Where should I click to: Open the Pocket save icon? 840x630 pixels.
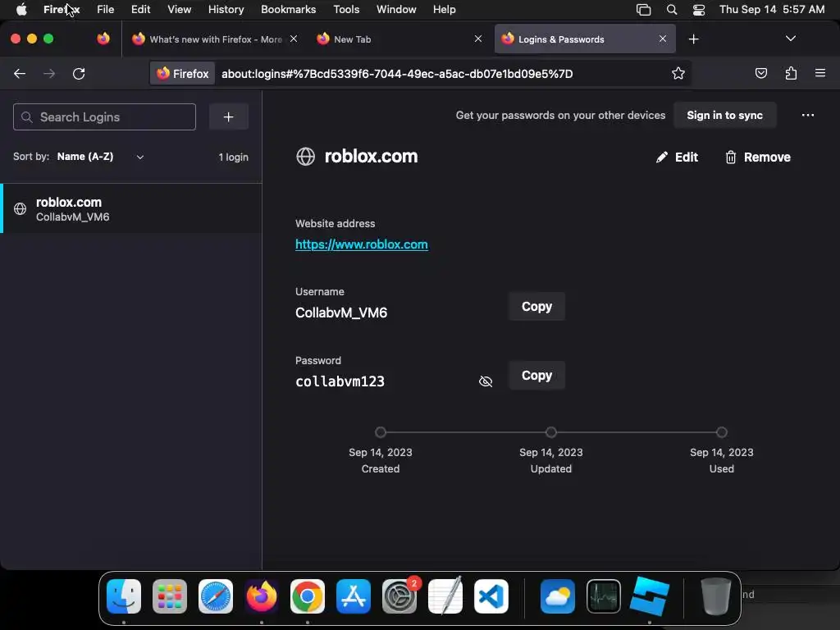point(760,73)
